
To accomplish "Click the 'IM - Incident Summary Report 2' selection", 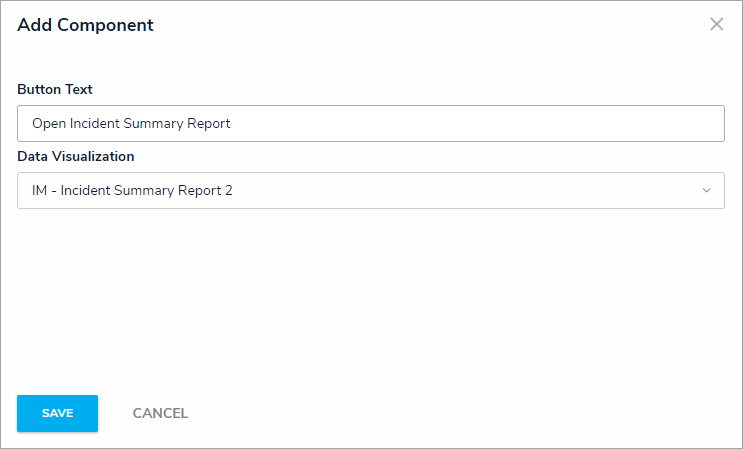I will click(132, 191).
